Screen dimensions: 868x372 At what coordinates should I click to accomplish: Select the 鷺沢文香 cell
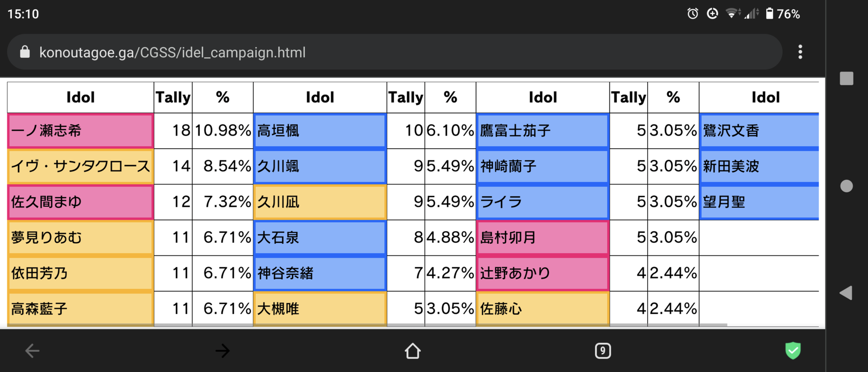pos(759,131)
